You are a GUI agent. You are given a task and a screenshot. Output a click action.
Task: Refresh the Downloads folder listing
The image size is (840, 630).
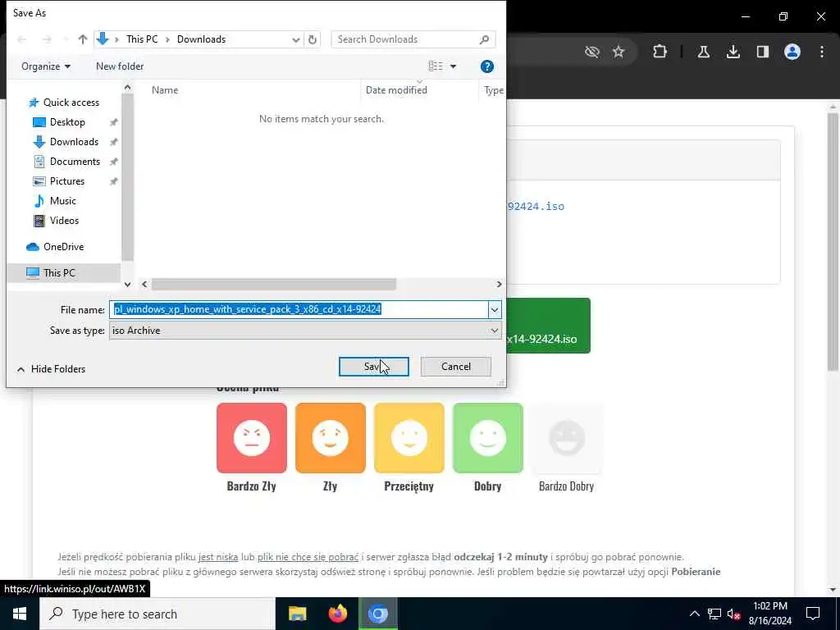point(313,39)
